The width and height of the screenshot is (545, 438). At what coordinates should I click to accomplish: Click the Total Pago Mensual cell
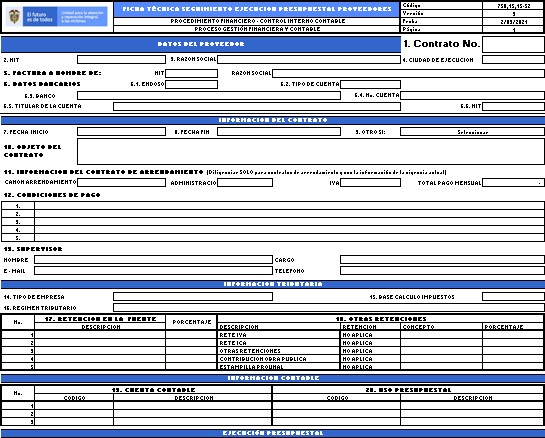pyautogui.click(x=513, y=182)
